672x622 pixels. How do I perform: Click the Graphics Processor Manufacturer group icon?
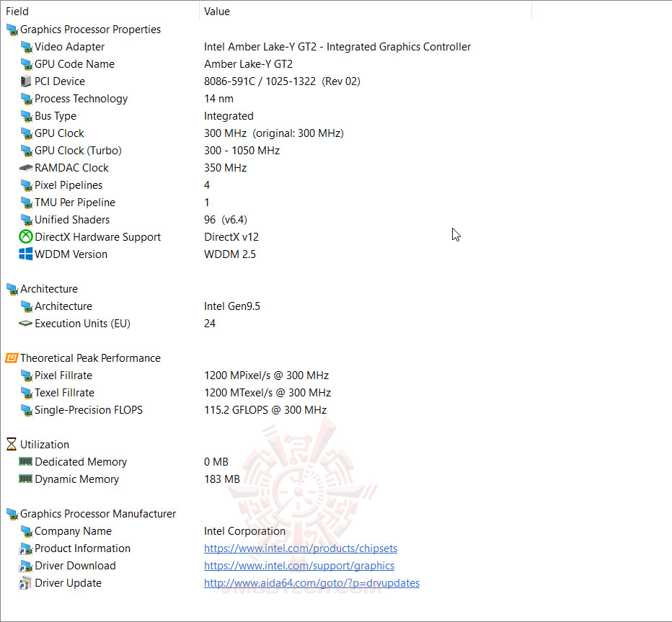12,514
